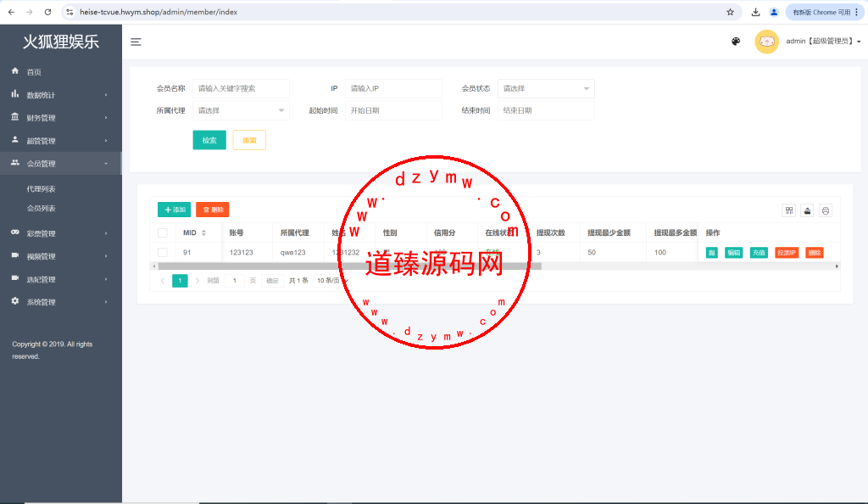Image resolution: width=868 pixels, height=504 pixels.
Task: Click the 起始时间 start date field
Action: pos(393,111)
